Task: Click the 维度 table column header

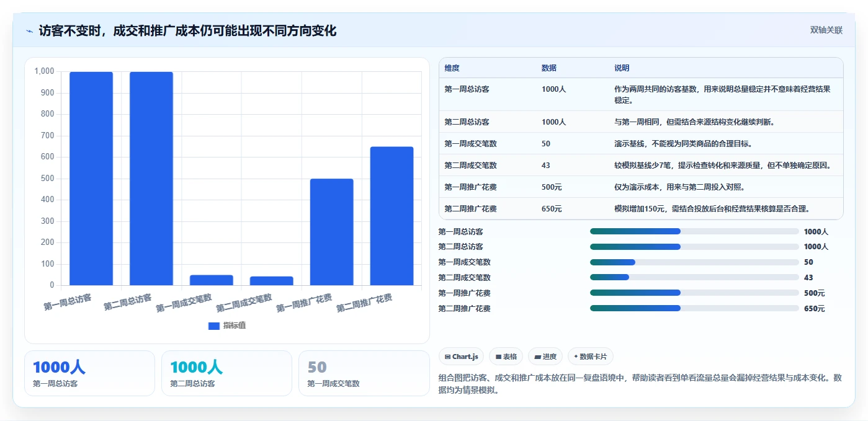Action: 452,68
